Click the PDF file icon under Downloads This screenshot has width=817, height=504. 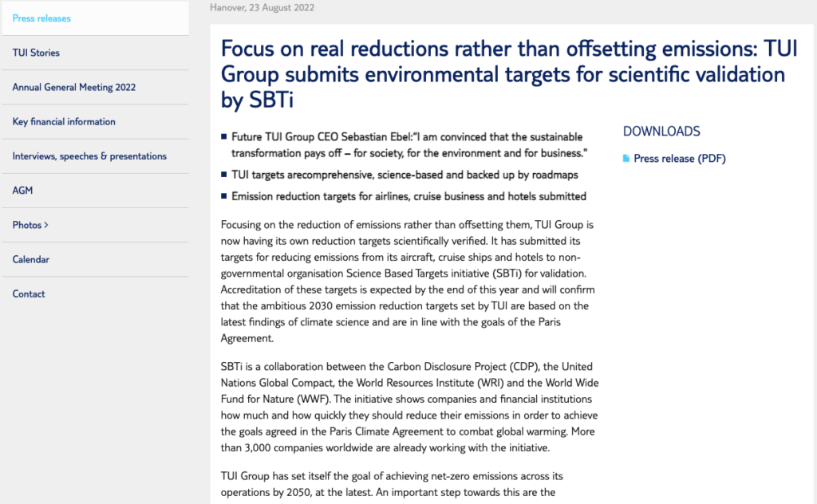[x=626, y=159]
